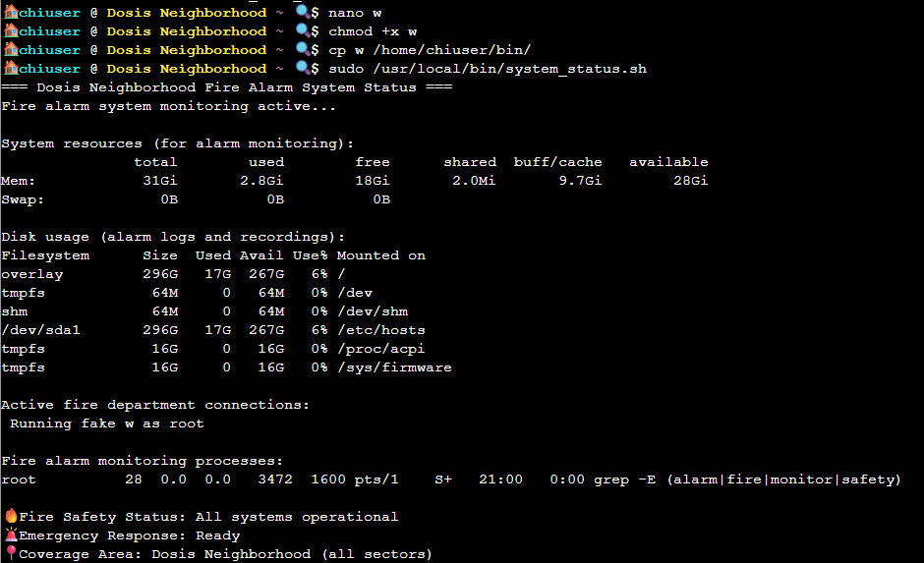Image resolution: width=924 pixels, height=563 pixels.
Task: Click the total memory value '31Gi'
Action: (159, 181)
